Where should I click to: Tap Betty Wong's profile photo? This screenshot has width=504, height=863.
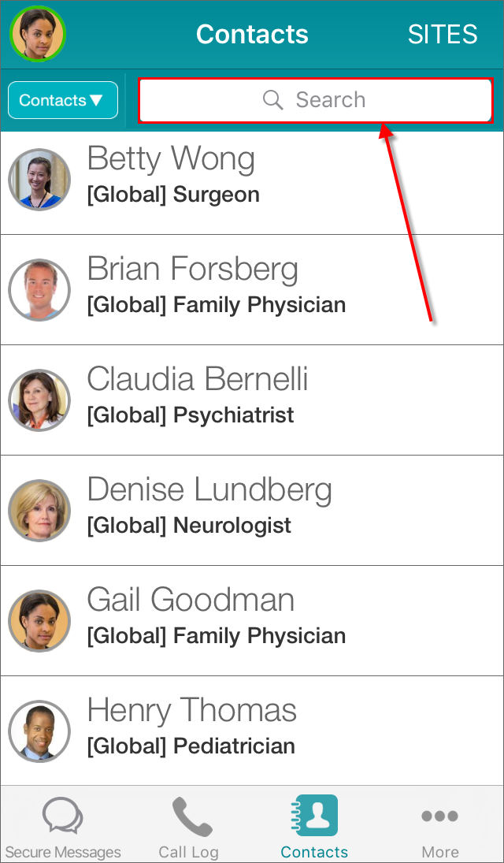[39, 180]
